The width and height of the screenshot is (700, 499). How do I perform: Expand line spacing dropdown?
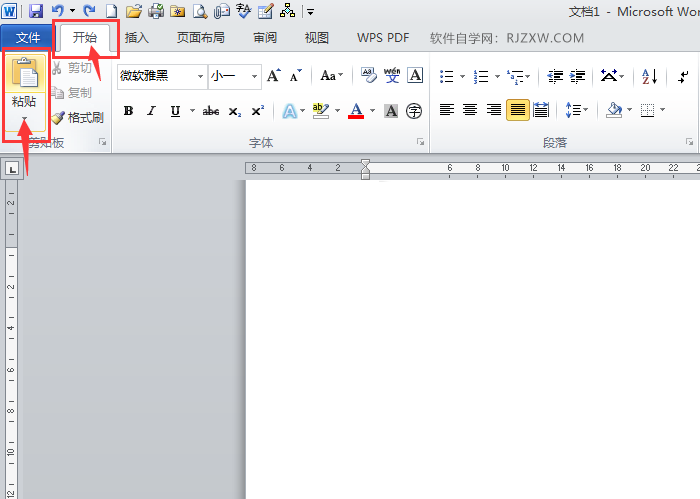click(576, 110)
